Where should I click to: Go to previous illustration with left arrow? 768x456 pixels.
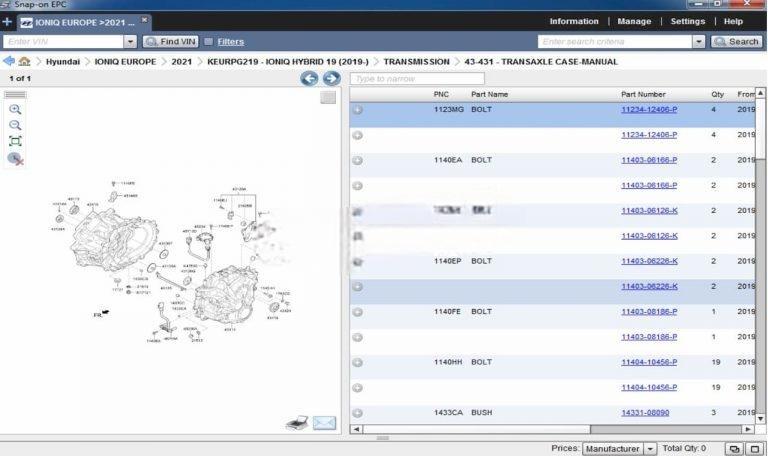click(309, 78)
